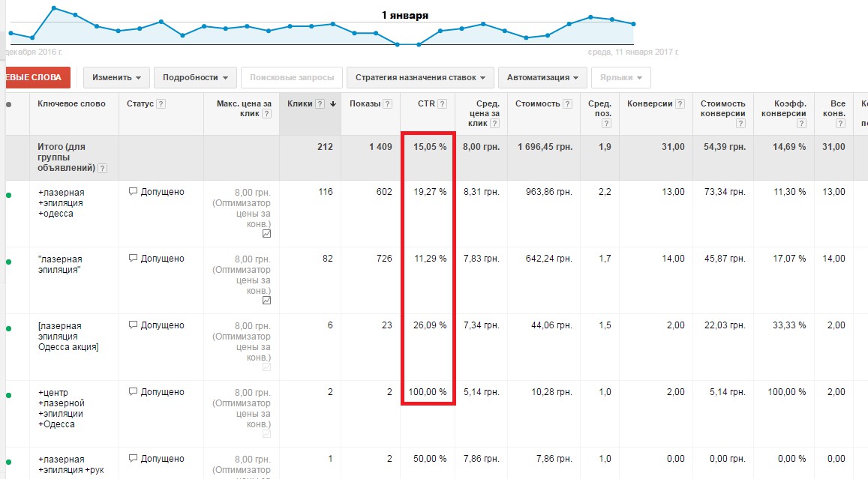
Task: Click status bubble for +центр +лазерной +эпиляции row
Action: click(x=133, y=391)
